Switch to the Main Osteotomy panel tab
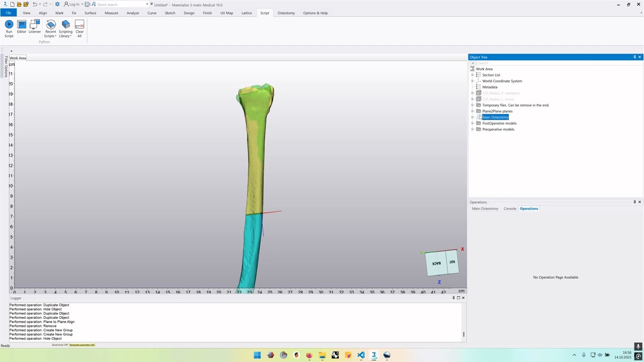Screen dimensions: 644x362 click(485, 209)
